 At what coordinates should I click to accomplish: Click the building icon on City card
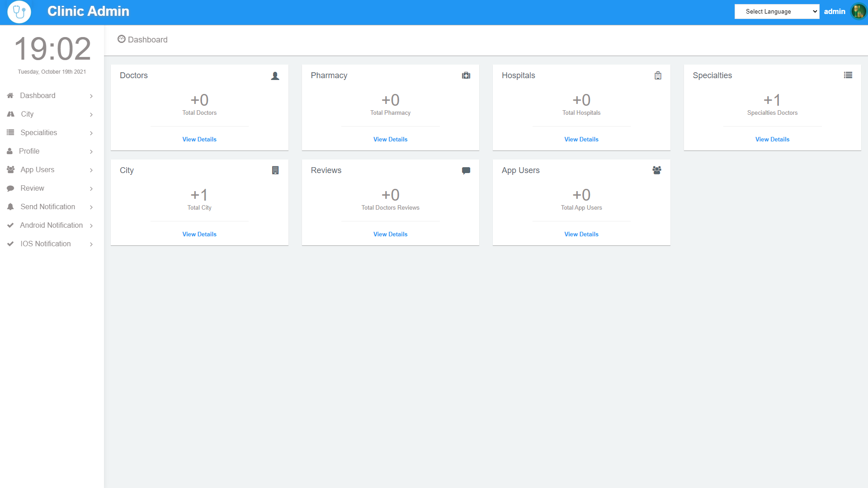(275, 170)
